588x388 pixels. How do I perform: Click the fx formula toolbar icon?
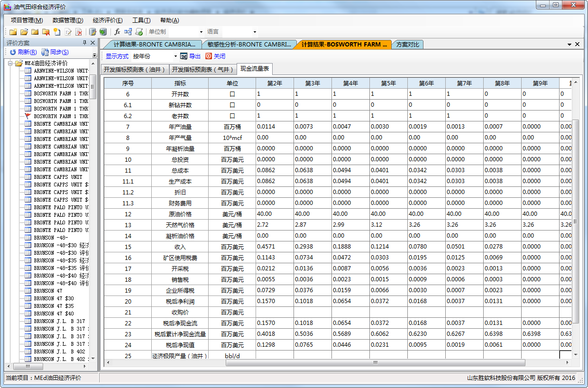point(117,32)
